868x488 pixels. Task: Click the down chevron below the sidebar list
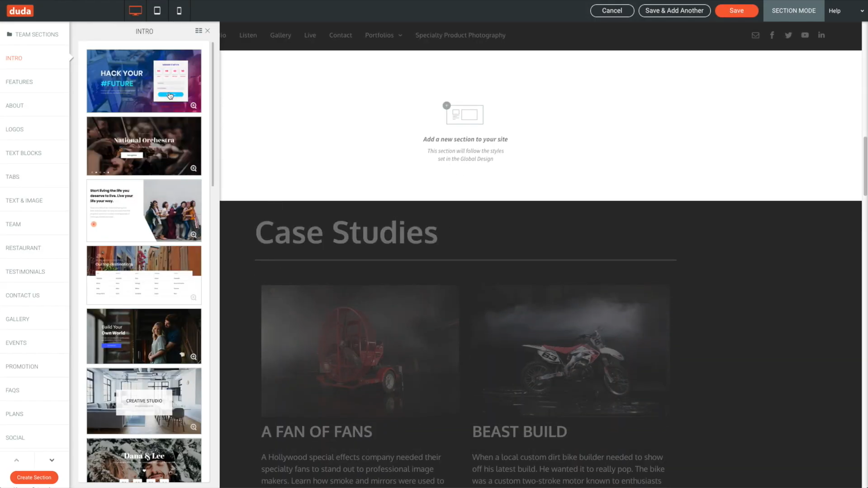pyautogui.click(x=51, y=460)
